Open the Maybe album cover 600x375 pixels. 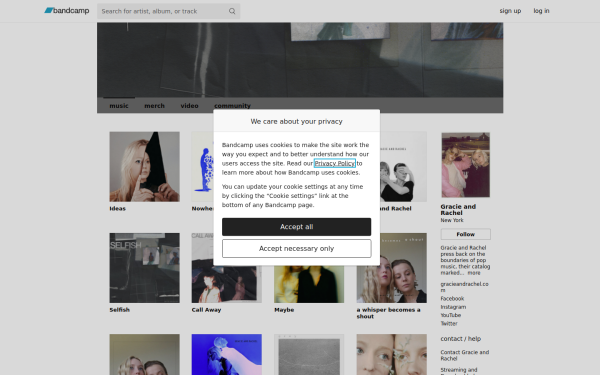309,284
